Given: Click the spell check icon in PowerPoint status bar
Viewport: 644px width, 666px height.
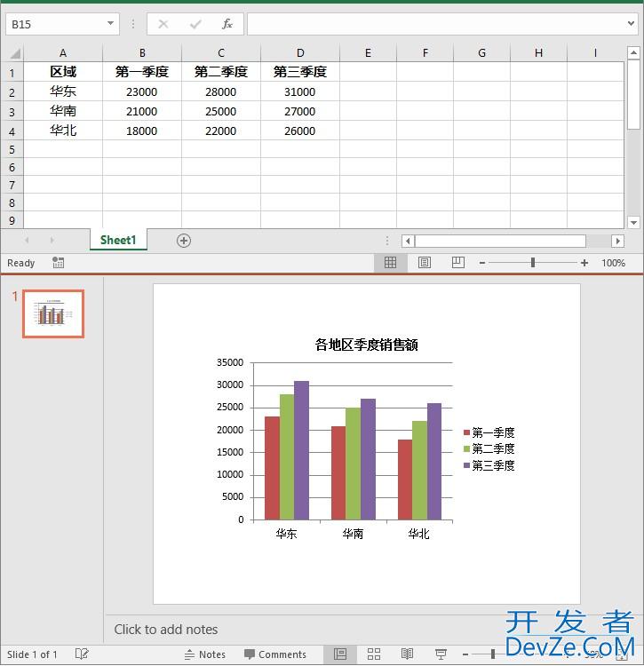Looking at the screenshot, I should click(82, 654).
